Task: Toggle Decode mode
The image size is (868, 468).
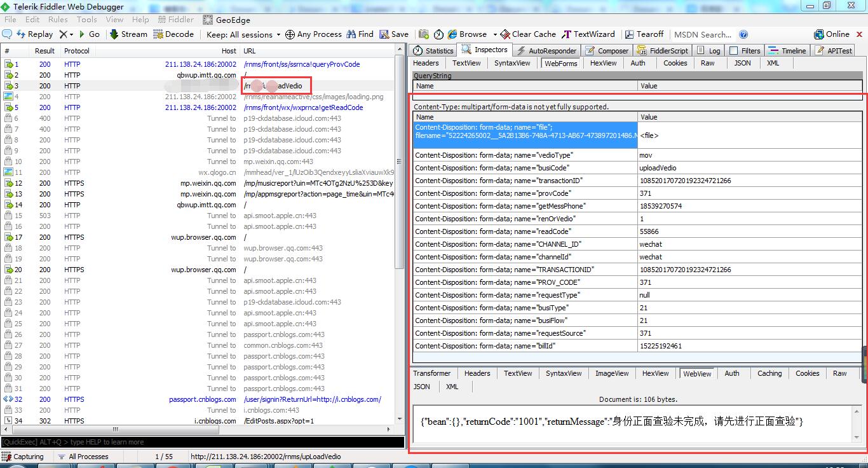Action: tap(173, 34)
